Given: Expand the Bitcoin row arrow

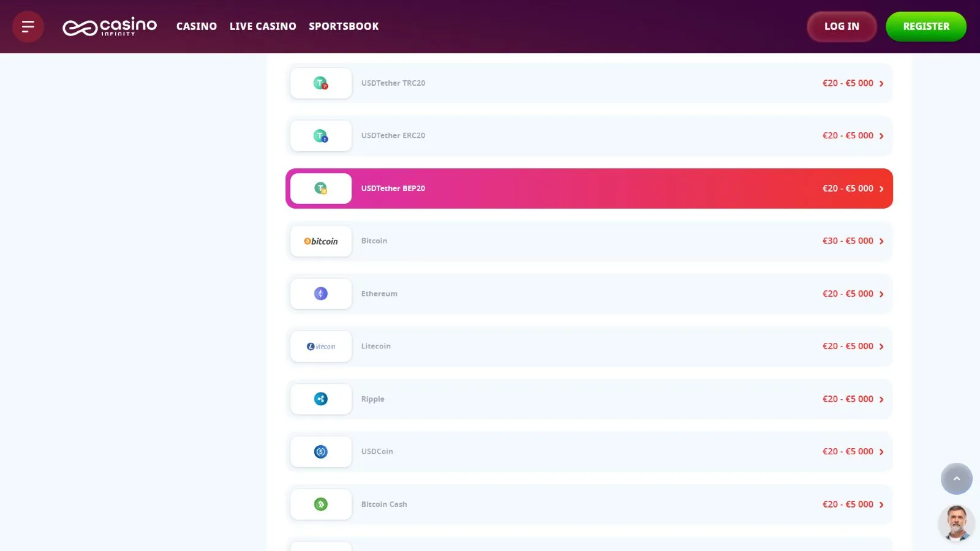Looking at the screenshot, I should pos(881,242).
